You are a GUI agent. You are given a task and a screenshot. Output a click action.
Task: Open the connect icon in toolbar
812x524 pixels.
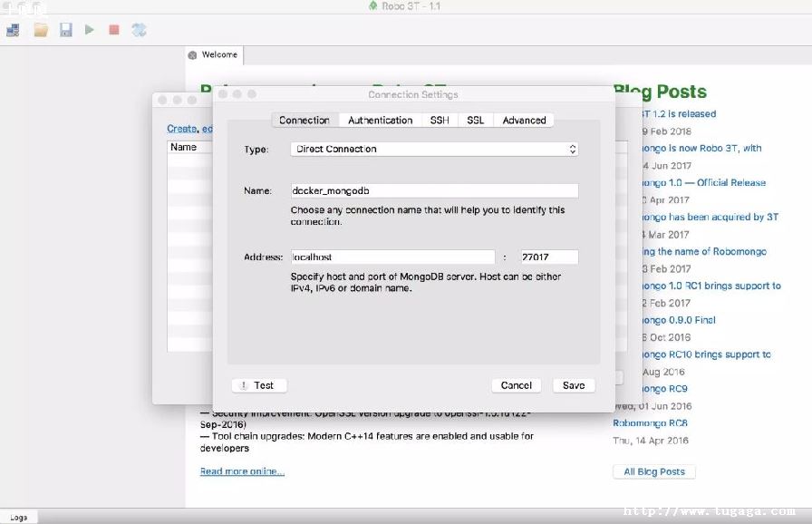point(13,30)
